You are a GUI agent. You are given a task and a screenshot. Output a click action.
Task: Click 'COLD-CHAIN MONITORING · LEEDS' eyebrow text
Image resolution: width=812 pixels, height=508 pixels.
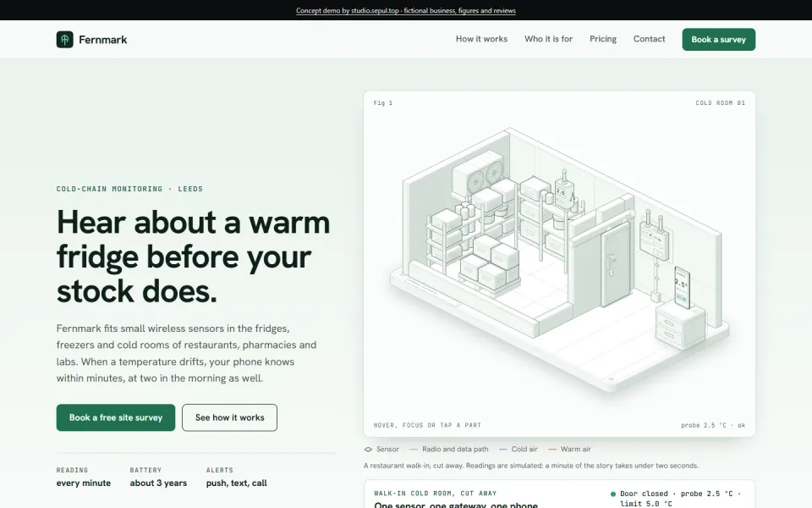click(129, 189)
